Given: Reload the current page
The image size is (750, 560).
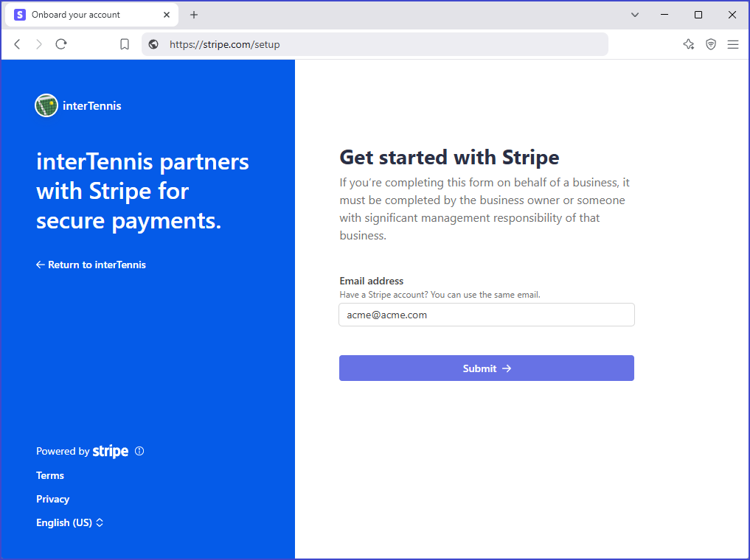Looking at the screenshot, I should 61,44.
